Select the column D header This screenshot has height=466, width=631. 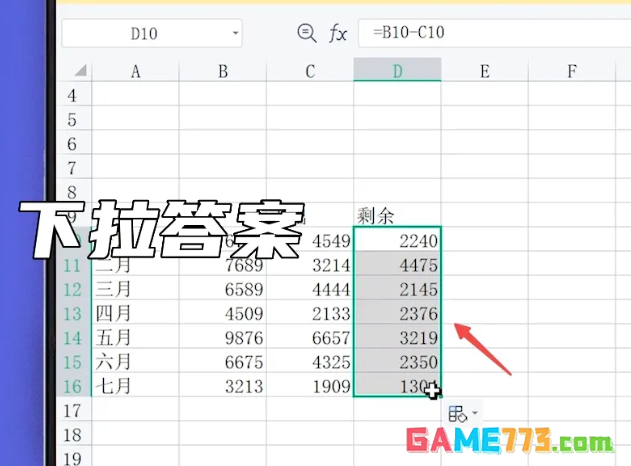tap(398, 71)
